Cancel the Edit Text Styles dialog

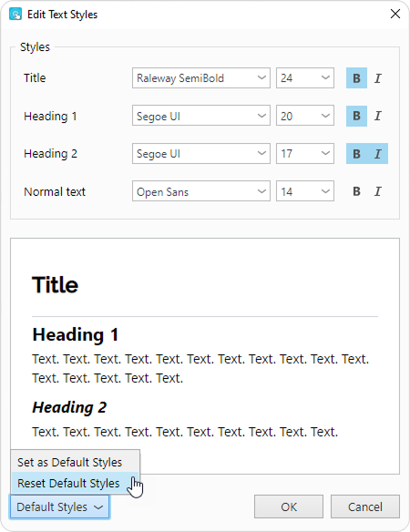(365, 506)
